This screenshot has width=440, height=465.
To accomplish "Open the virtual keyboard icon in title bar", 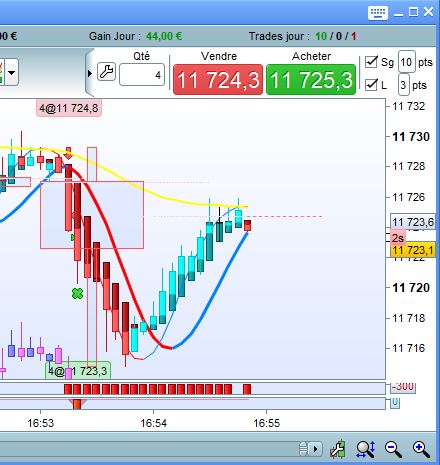I will (x=378, y=13).
